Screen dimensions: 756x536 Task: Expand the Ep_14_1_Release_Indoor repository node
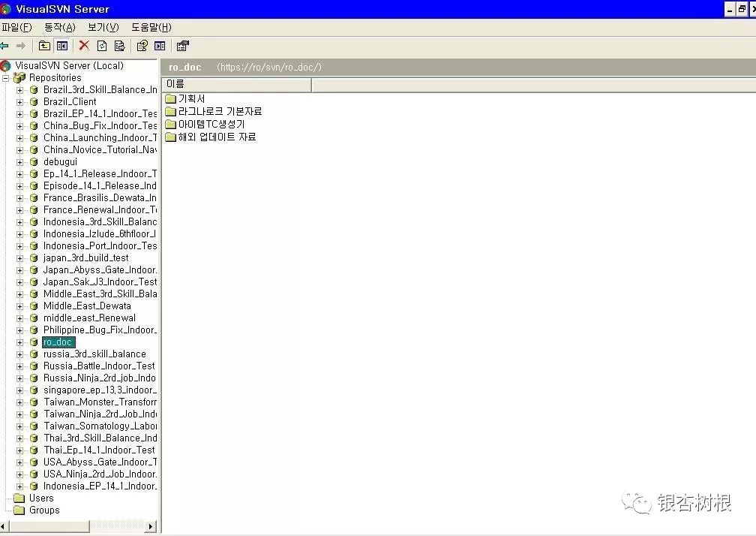(19, 174)
